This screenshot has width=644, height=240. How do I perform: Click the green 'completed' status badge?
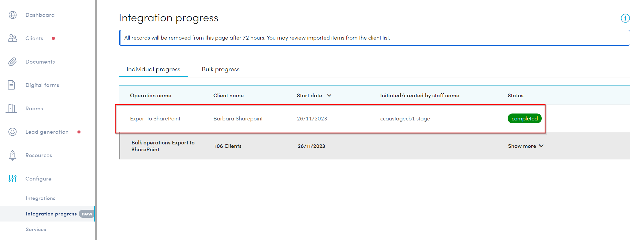coord(524,118)
